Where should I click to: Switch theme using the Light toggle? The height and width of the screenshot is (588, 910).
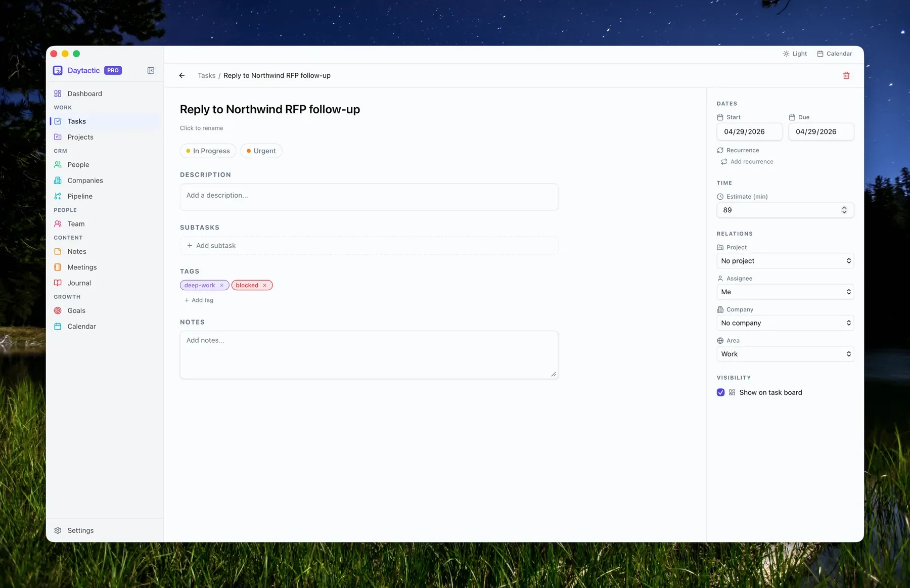795,54
